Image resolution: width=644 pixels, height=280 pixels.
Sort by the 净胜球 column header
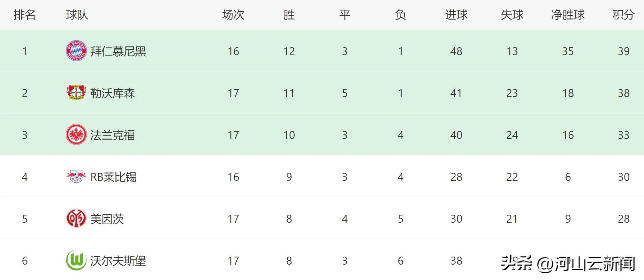coord(568,15)
